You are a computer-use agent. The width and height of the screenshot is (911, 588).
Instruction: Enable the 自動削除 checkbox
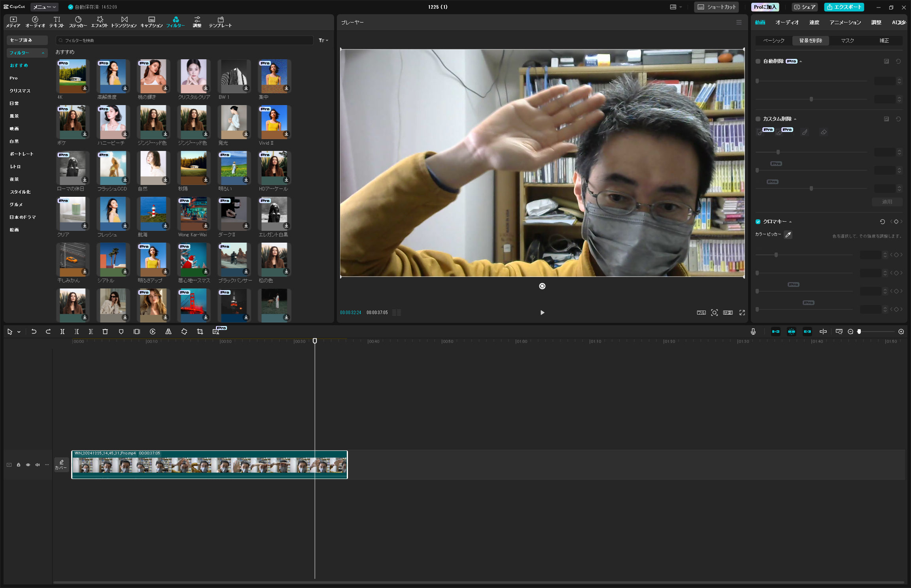click(758, 61)
